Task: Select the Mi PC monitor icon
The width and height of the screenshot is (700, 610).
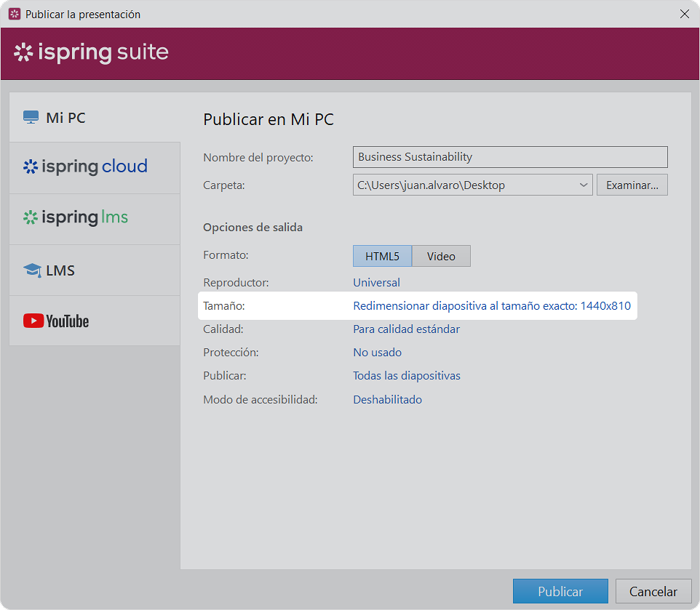Action: click(x=31, y=117)
